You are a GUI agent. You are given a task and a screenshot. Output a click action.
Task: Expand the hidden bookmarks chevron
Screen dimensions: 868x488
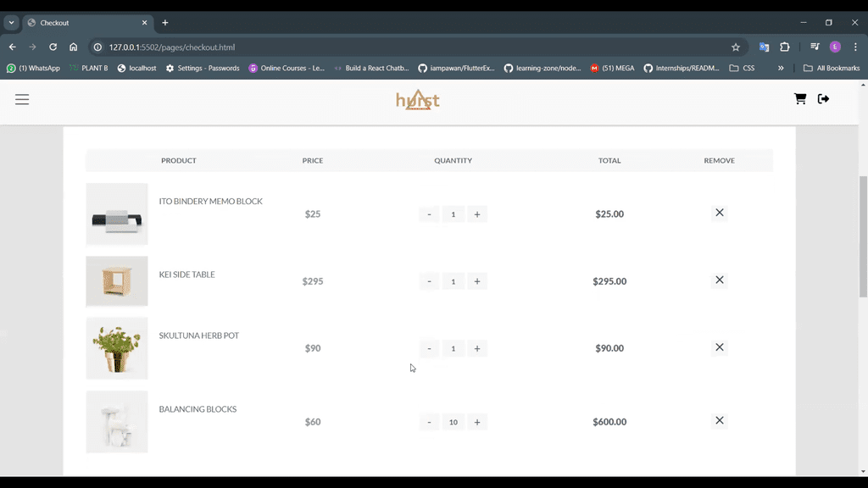point(781,68)
